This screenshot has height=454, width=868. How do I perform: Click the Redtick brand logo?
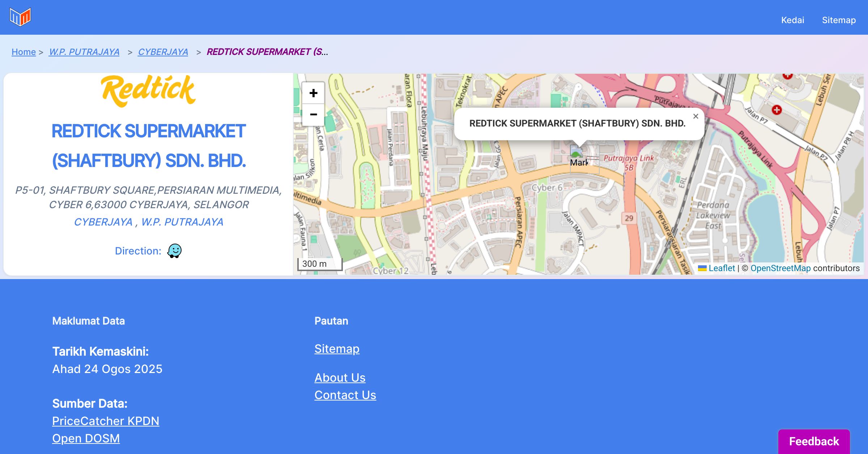[x=148, y=90]
